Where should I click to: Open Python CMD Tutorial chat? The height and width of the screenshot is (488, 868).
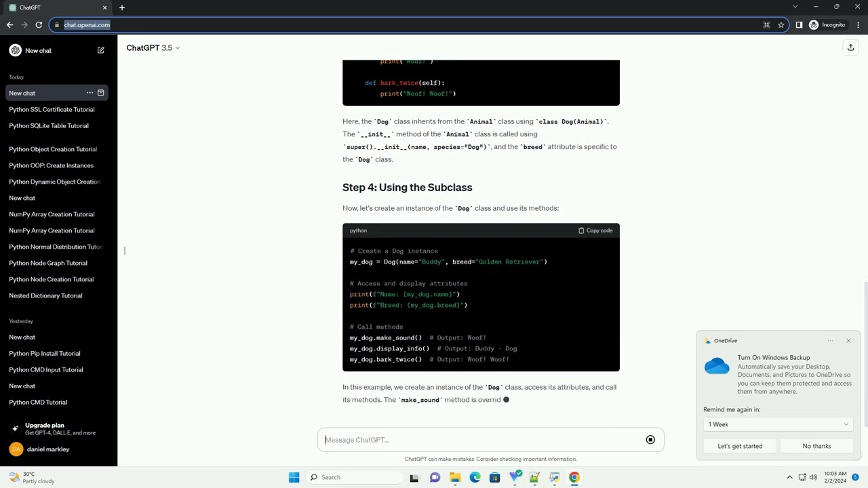(38, 402)
